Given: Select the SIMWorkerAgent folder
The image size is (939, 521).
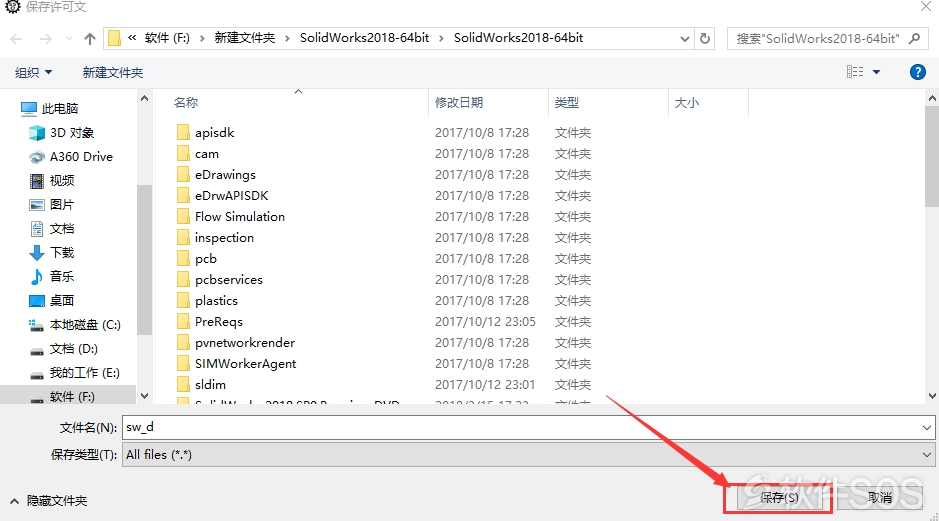Looking at the screenshot, I should tap(237, 364).
